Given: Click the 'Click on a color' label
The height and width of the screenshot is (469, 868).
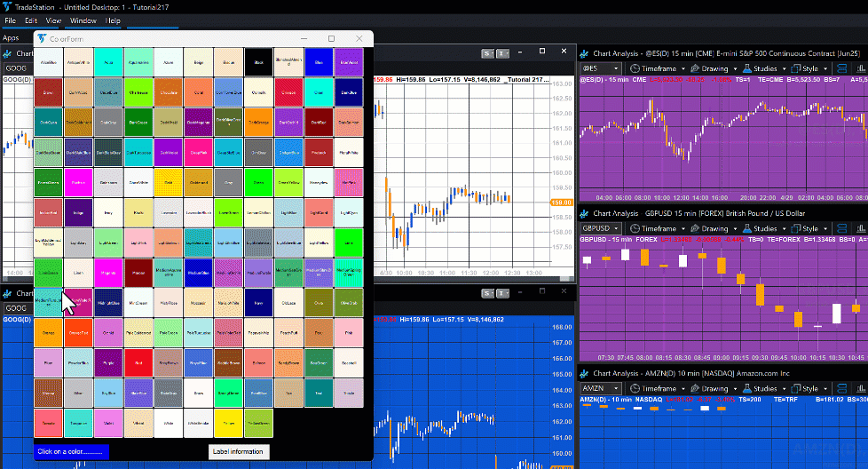Looking at the screenshot, I should click(x=71, y=451).
